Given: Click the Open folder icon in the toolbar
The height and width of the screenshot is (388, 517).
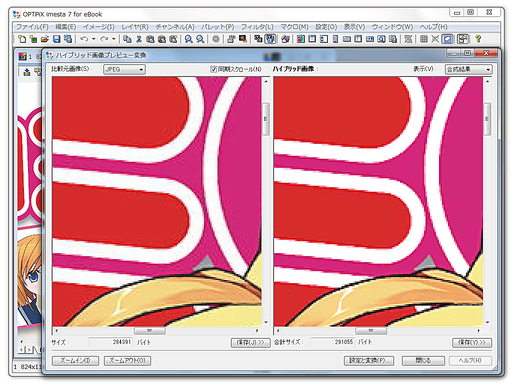Looking at the screenshot, I should click(x=45, y=39).
